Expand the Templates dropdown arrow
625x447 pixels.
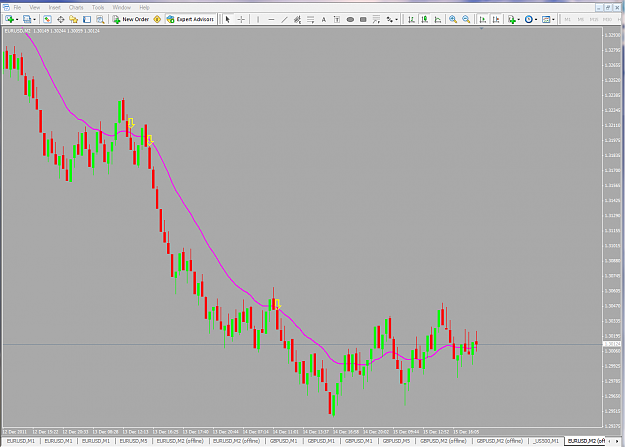coord(553,20)
